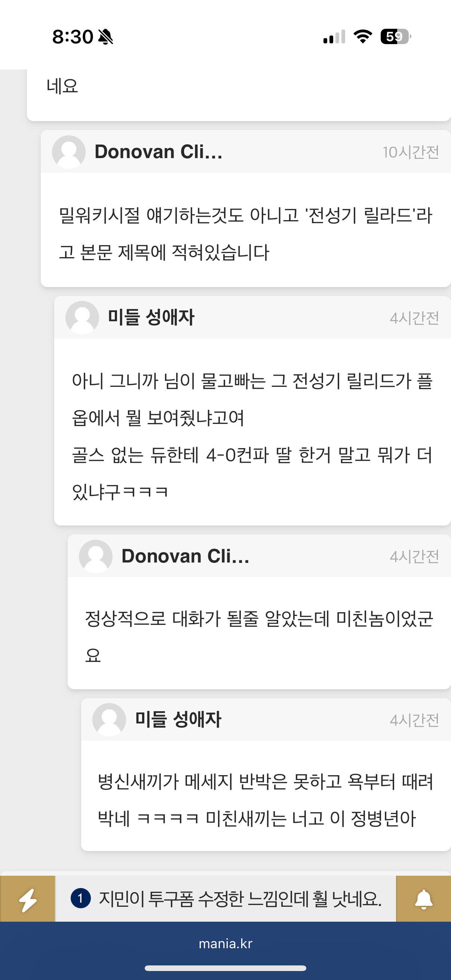Screen dimensions: 451x980
Task: Tap avatar of second Donovan Cli... reply
Action: click(x=95, y=556)
